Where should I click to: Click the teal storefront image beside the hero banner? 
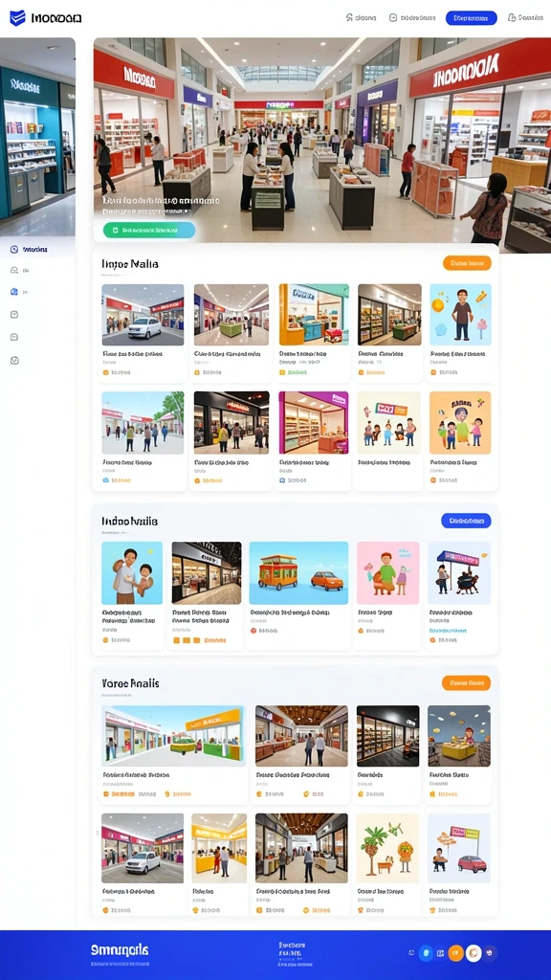tap(37, 138)
